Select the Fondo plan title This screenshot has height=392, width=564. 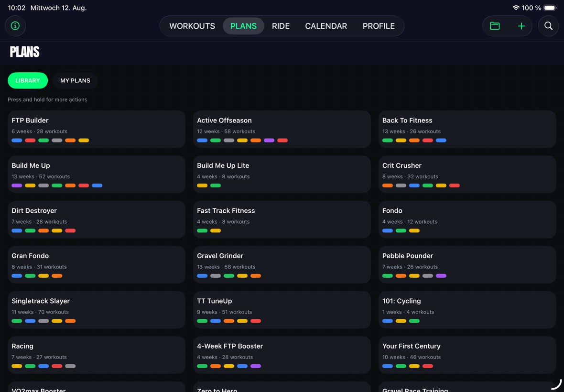[392, 211]
